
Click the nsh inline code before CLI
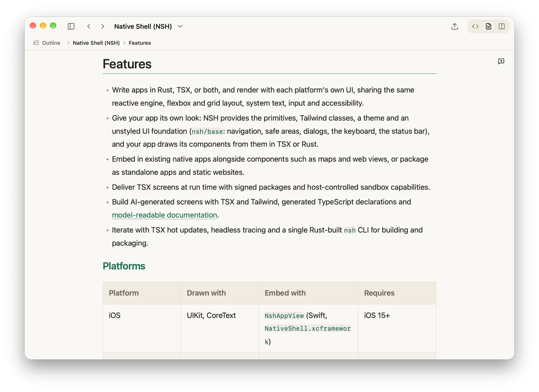350,230
